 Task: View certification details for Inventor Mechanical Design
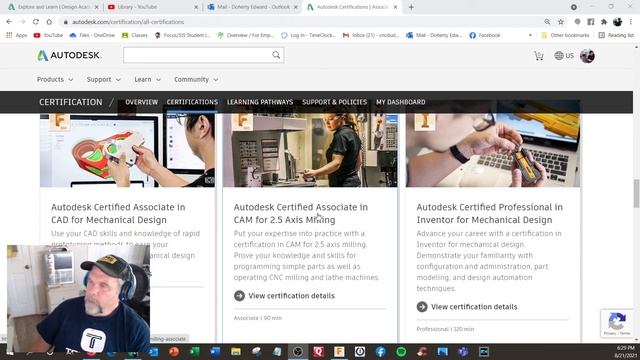474,307
